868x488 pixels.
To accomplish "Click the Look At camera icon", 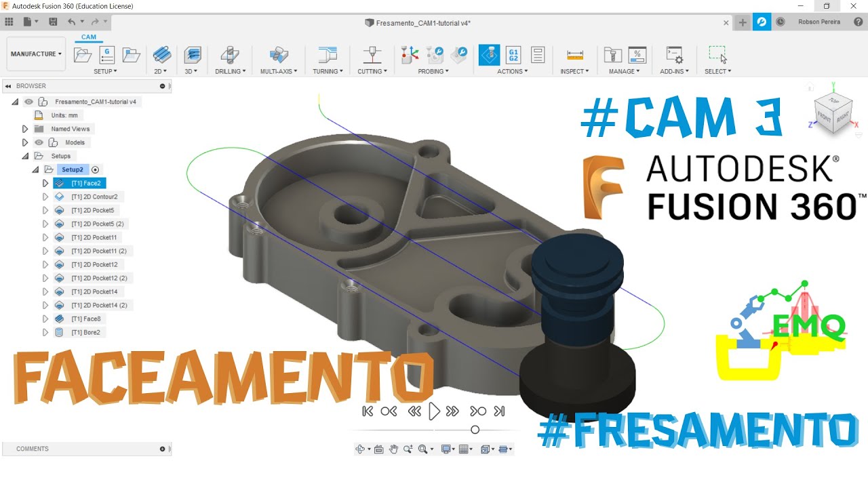I will pyautogui.click(x=378, y=449).
